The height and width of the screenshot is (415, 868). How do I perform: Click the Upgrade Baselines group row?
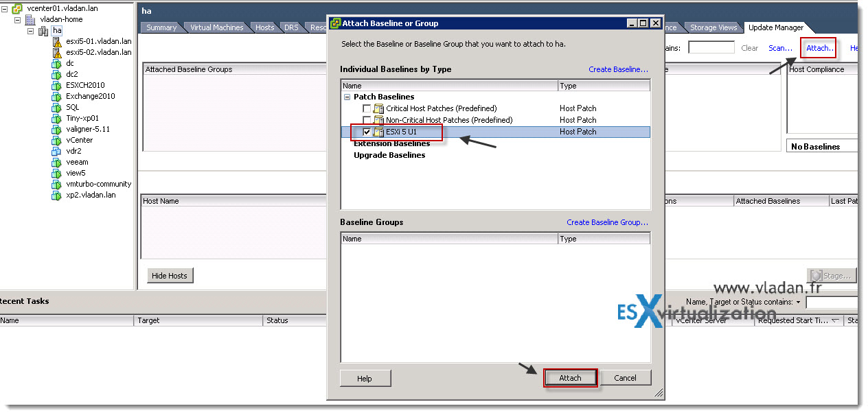click(x=389, y=155)
